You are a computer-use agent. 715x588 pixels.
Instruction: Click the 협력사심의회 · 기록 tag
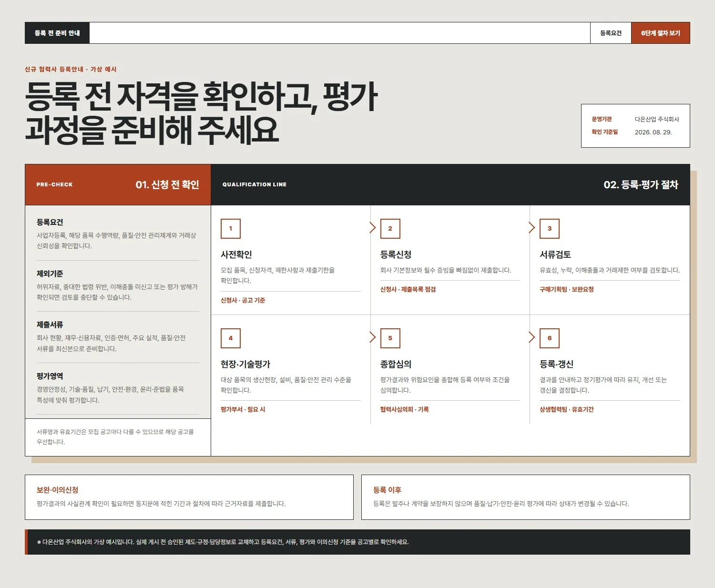point(404,409)
